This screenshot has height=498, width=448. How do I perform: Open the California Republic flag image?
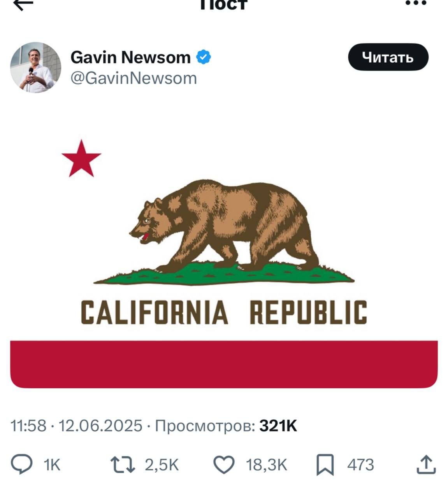224,249
